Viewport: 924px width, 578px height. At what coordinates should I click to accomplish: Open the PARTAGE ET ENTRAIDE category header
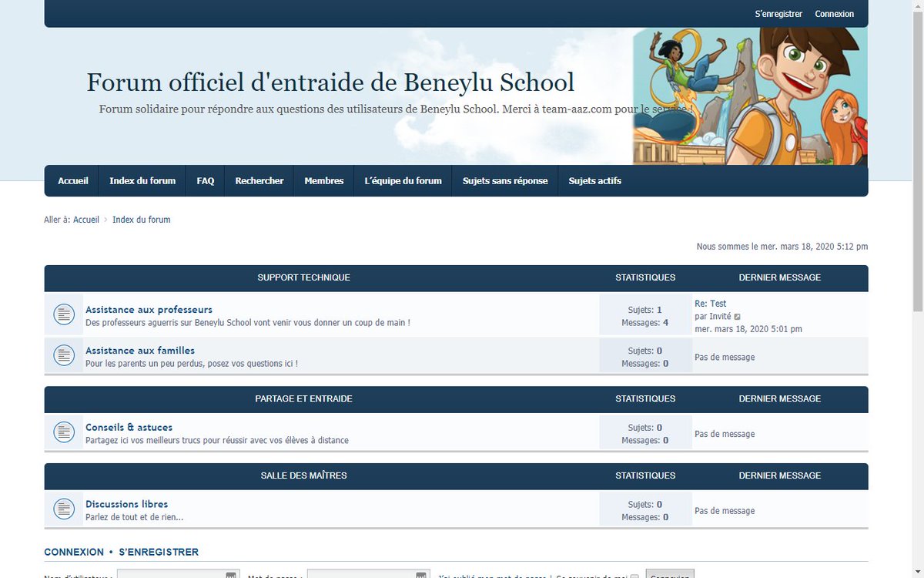[x=303, y=399]
